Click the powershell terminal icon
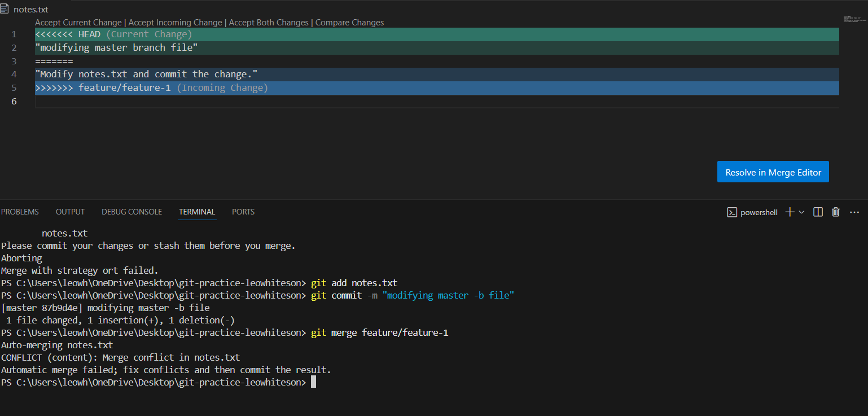The height and width of the screenshot is (416, 868). (x=732, y=212)
